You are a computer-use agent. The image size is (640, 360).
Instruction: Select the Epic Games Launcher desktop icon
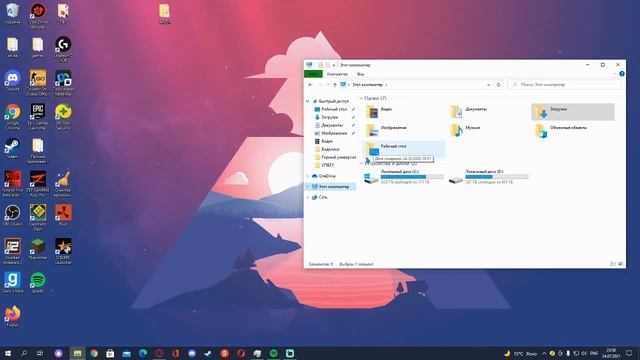coord(38,116)
